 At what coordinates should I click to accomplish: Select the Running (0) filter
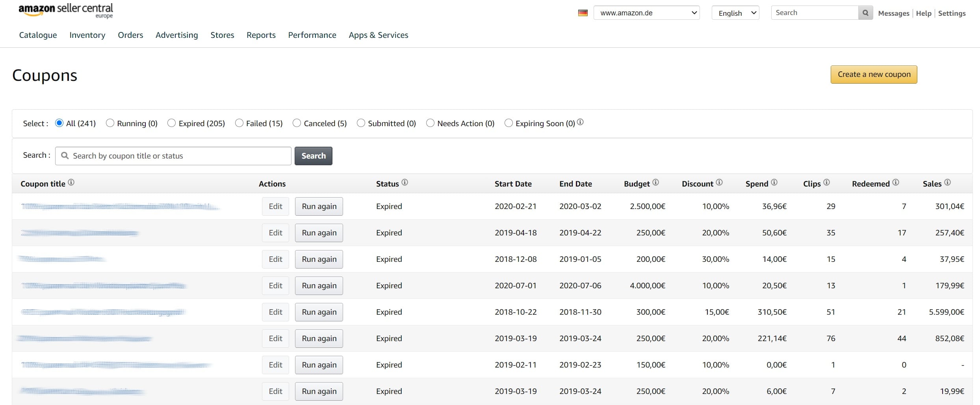110,123
